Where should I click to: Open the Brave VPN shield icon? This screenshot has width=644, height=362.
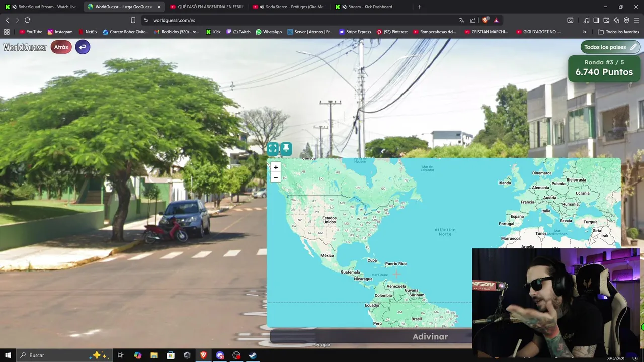(626, 20)
